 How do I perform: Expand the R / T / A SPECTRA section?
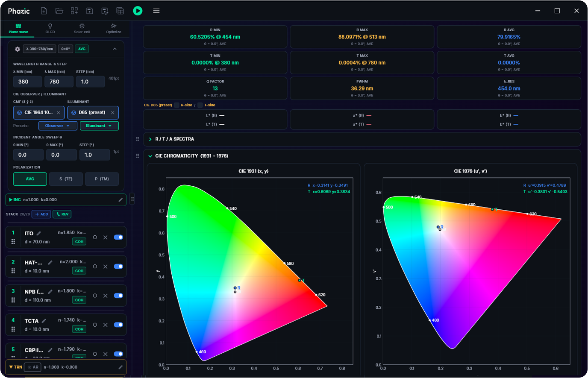pos(150,139)
